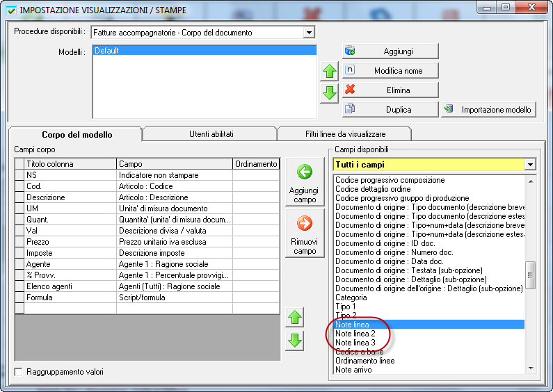The width and height of the screenshot is (553, 392).
Task: Select row marker for Agente row
Action: pos(19,264)
